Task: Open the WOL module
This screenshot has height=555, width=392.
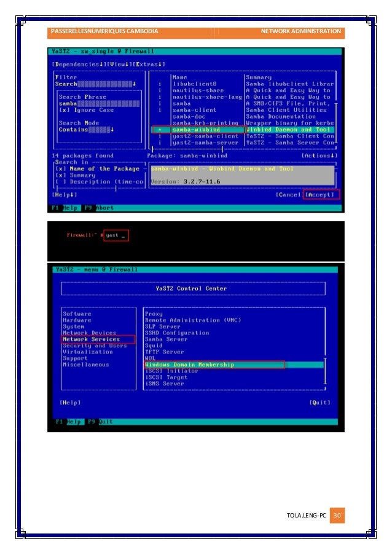Action: [151, 358]
